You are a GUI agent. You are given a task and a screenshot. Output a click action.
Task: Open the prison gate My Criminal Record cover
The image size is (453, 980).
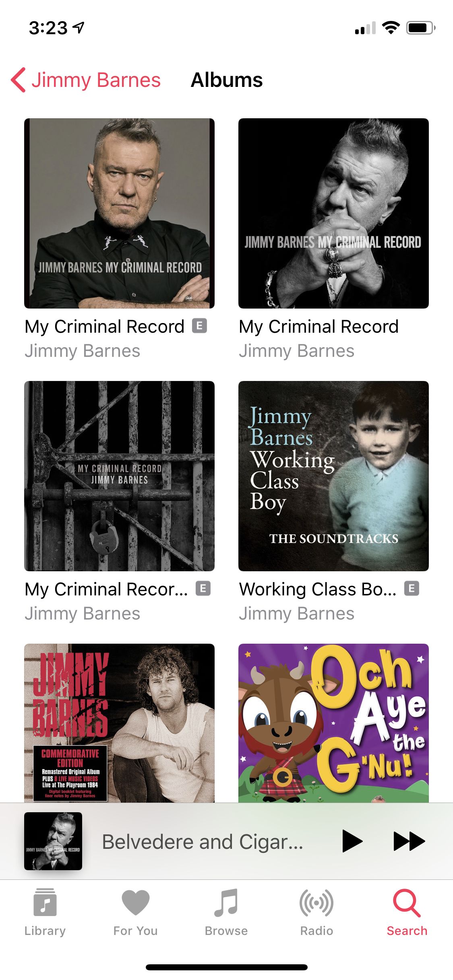pyautogui.click(x=119, y=476)
